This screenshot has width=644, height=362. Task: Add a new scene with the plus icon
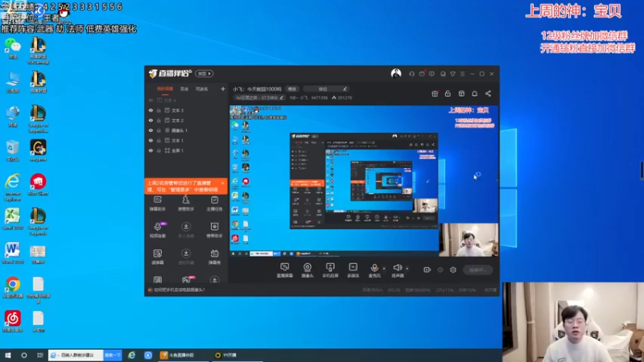point(223,88)
